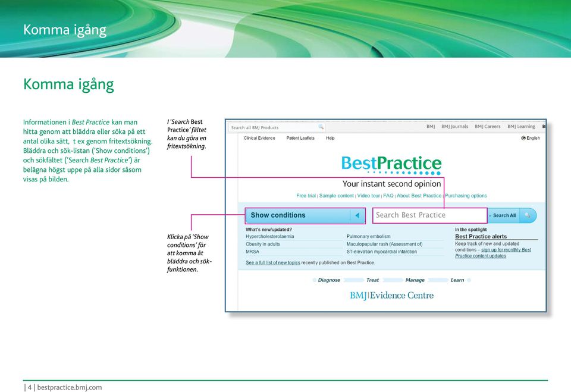Click the About Best Practice link
Image resolution: width=571 pixels, height=392 pixels.
click(419, 196)
